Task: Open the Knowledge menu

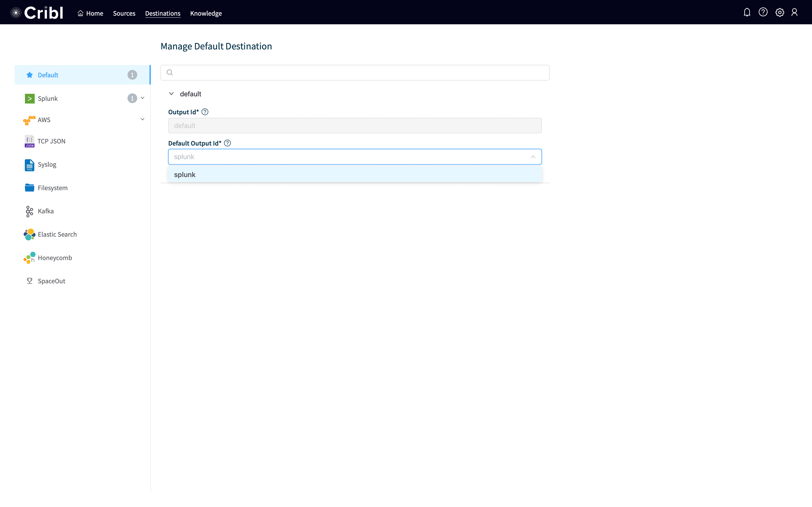Action: coord(206,13)
